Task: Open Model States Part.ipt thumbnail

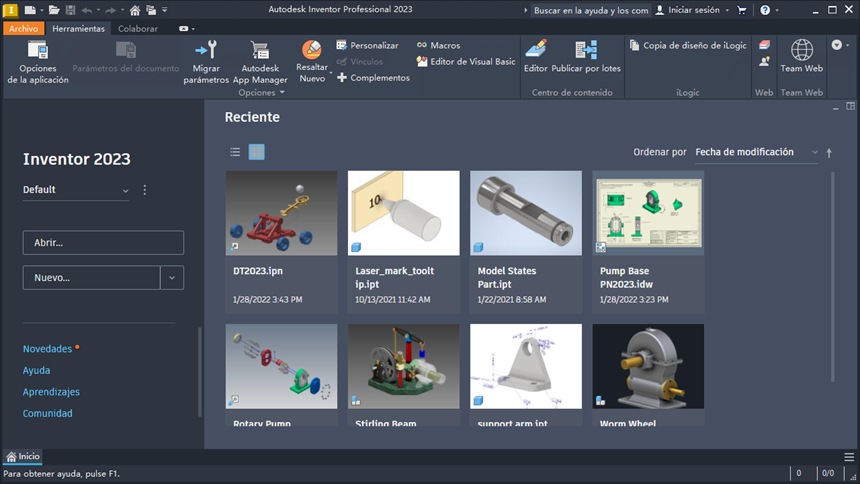Action: click(526, 213)
